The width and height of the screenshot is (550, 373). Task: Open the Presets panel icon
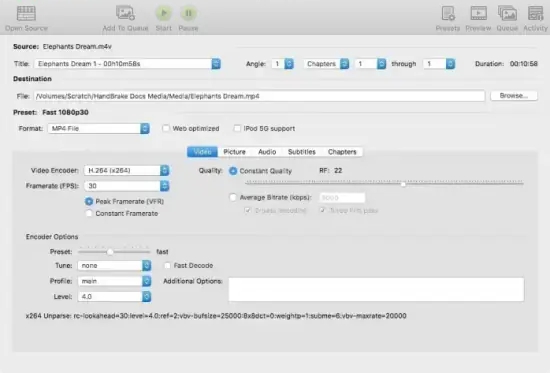[448, 14]
